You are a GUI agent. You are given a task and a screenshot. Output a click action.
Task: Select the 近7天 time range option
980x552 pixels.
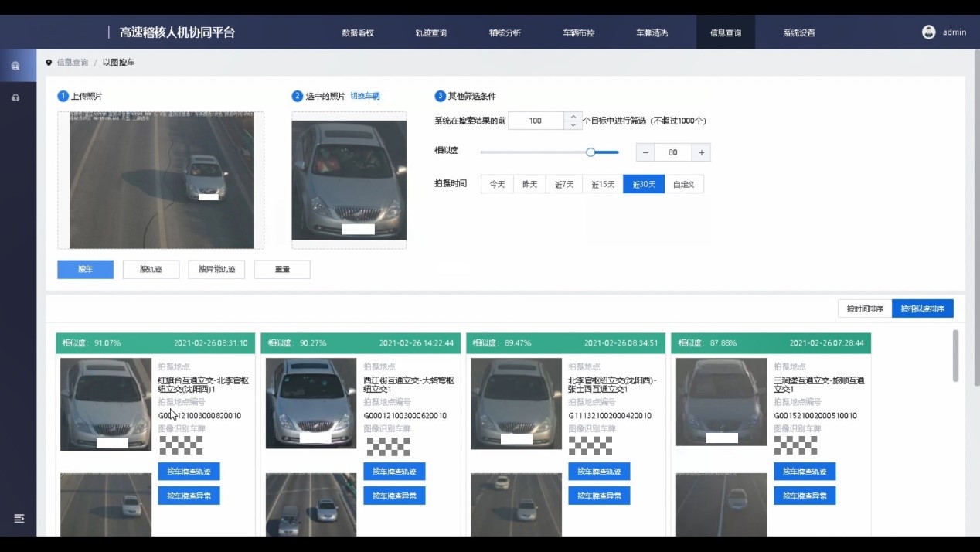pos(564,184)
